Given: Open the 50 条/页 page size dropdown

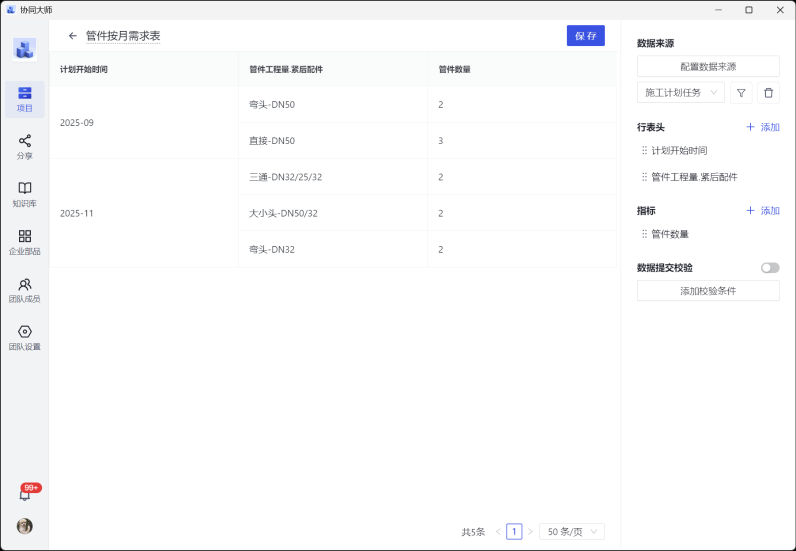Looking at the screenshot, I should (x=571, y=532).
